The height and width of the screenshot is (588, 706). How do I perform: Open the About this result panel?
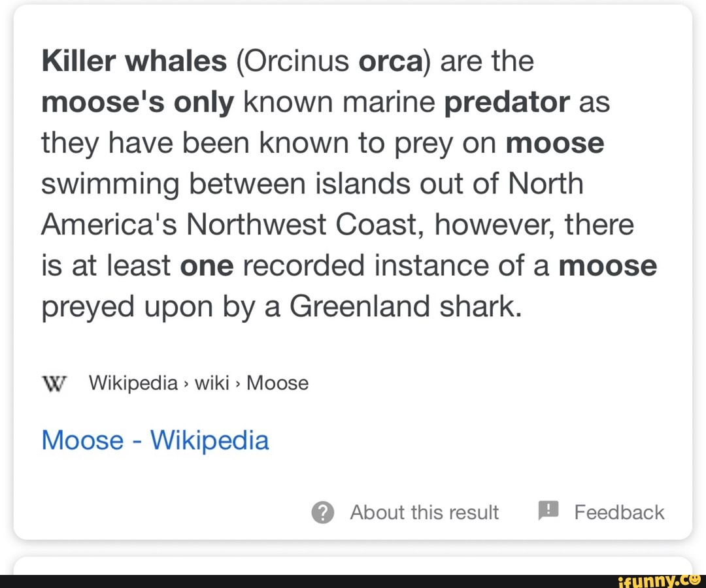pyautogui.click(x=424, y=513)
